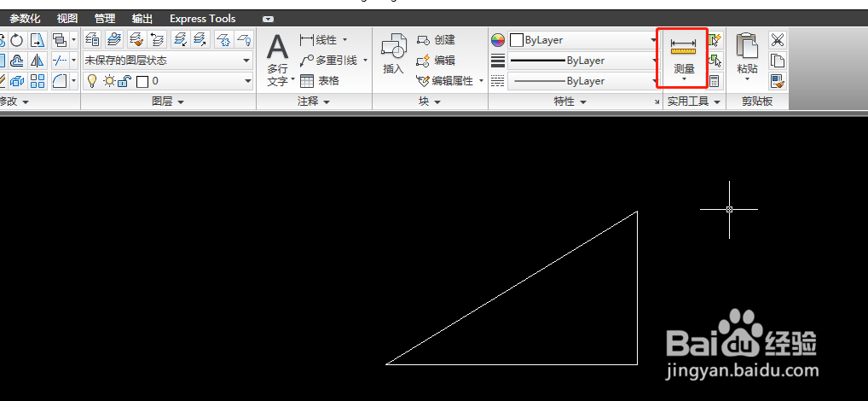Select the 3D box explode icon
Image resolution: width=868 pixels, height=401 pixels.
17,81
